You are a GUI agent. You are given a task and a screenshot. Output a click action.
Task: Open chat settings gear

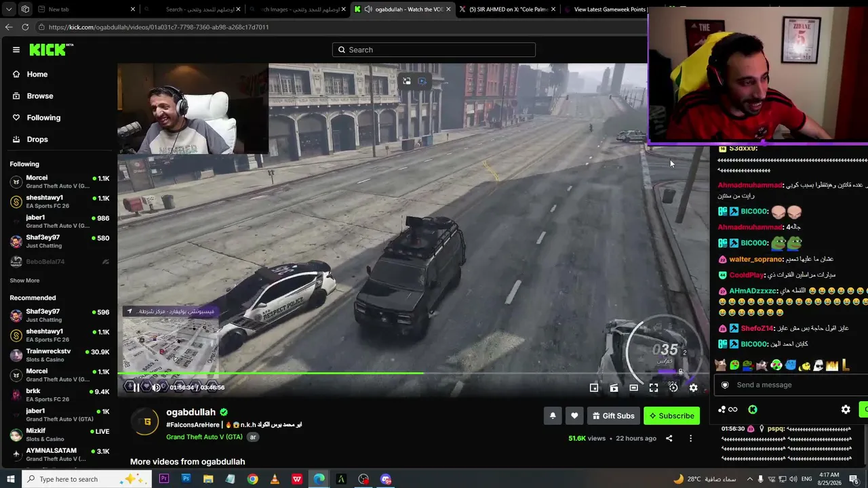(846, 409)
